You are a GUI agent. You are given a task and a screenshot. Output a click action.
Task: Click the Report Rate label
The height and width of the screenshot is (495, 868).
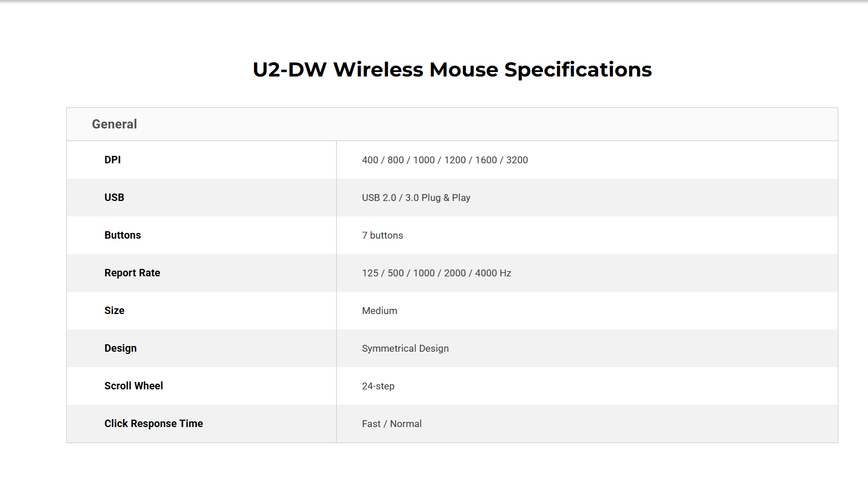point(132,273)
